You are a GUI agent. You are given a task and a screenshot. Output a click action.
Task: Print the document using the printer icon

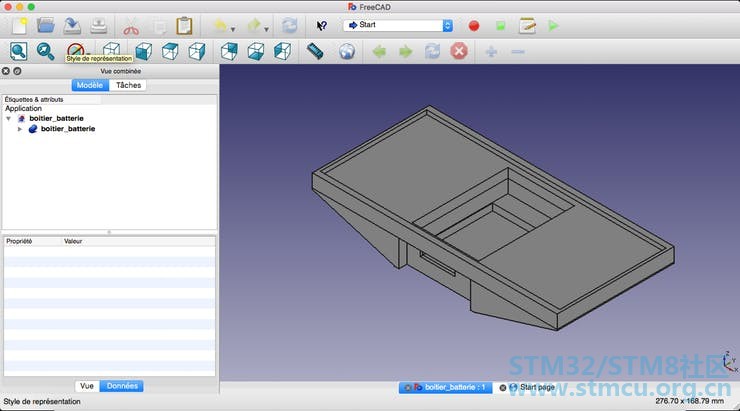click(99, 25)
